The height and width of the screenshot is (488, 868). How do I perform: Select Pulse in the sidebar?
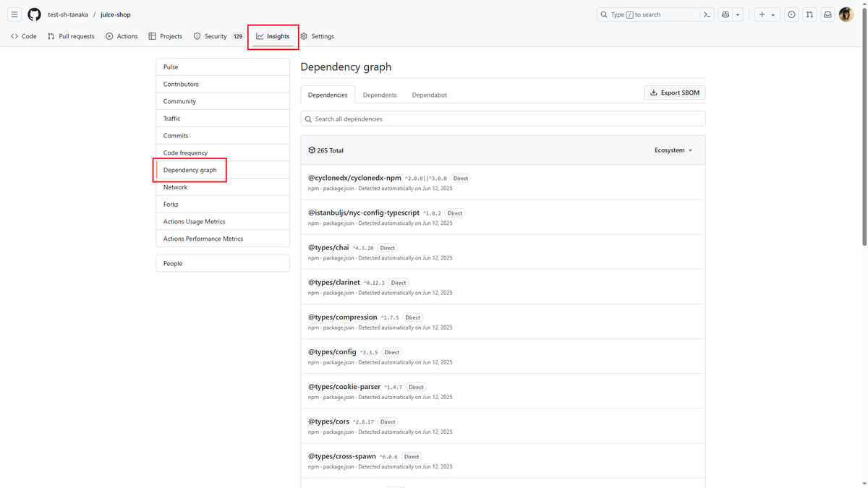(223, 67)
